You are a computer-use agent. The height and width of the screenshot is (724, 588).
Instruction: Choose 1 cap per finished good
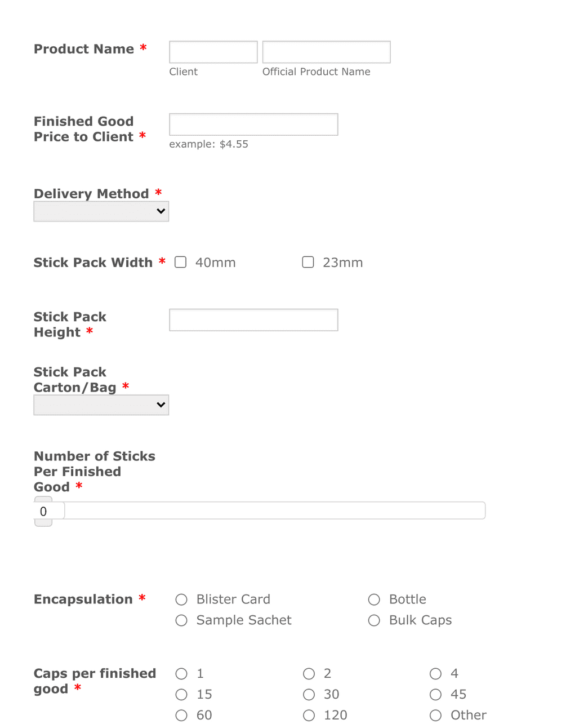pyautogui.click(x=181, y=673)
